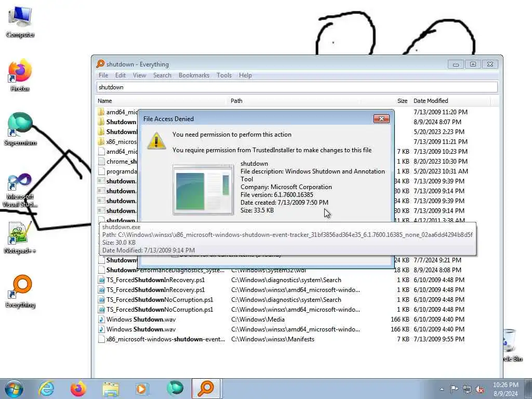Select the chrome_sh file row
532x399 pixels.
click(x=117, y=162)
